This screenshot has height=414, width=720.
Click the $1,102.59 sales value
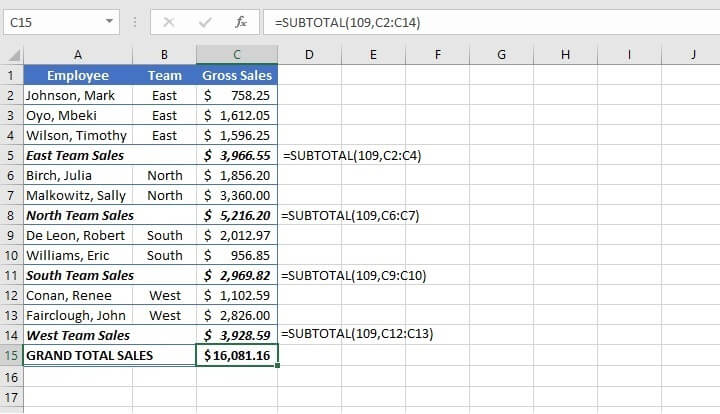pos(237,296)
